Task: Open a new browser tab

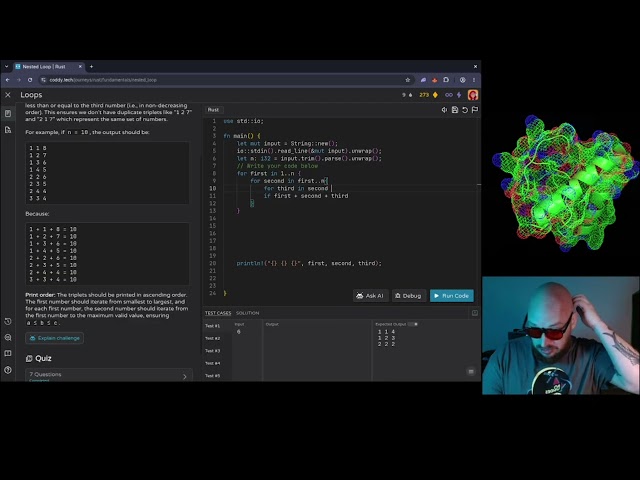Action: coord(91,67)
